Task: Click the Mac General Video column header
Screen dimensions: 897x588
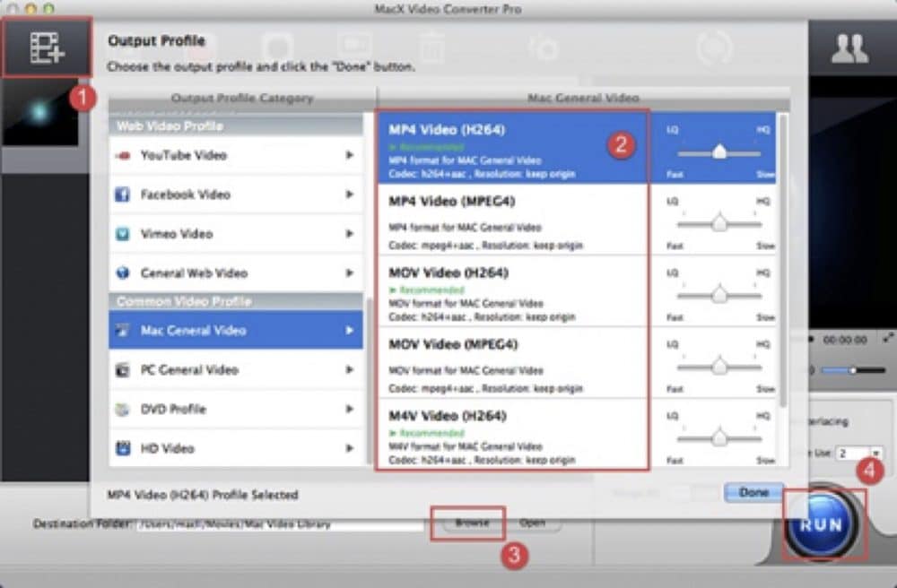Action: (x=583, y=98)
